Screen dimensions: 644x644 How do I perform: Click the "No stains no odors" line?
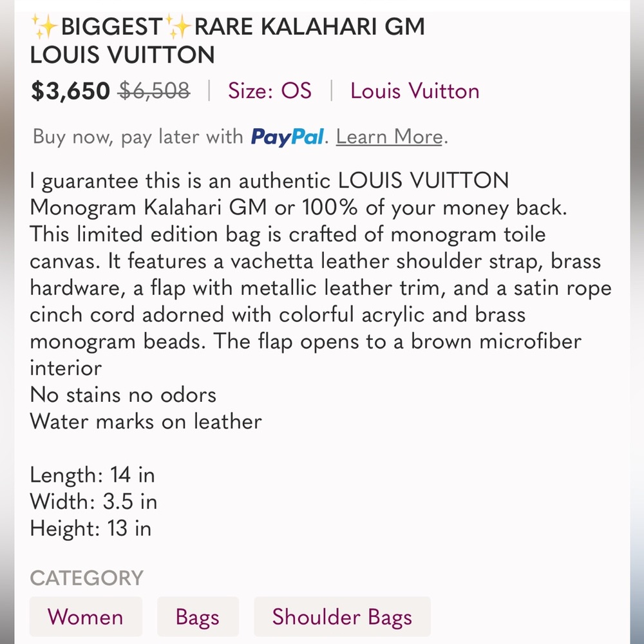pyautogui.click(x=123, y=394)
